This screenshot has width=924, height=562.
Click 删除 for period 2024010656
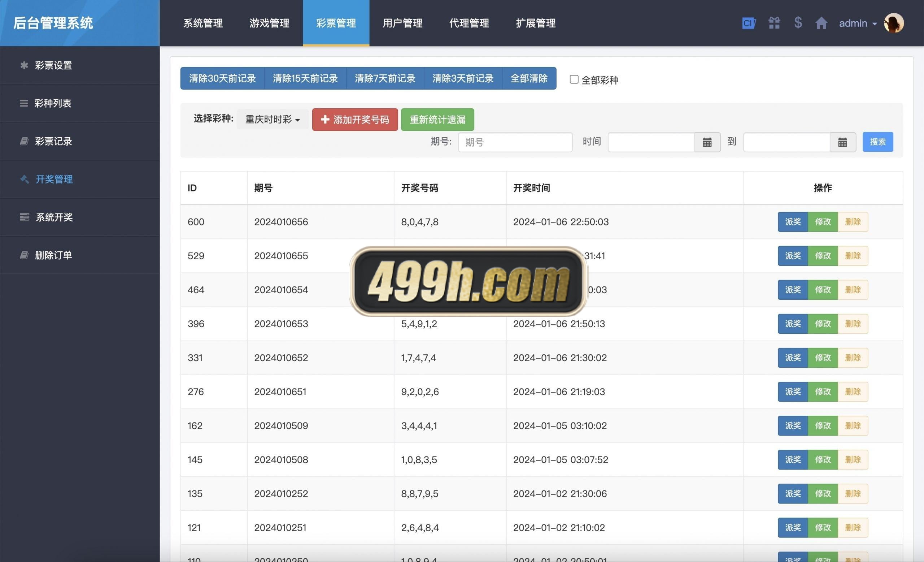853,222
